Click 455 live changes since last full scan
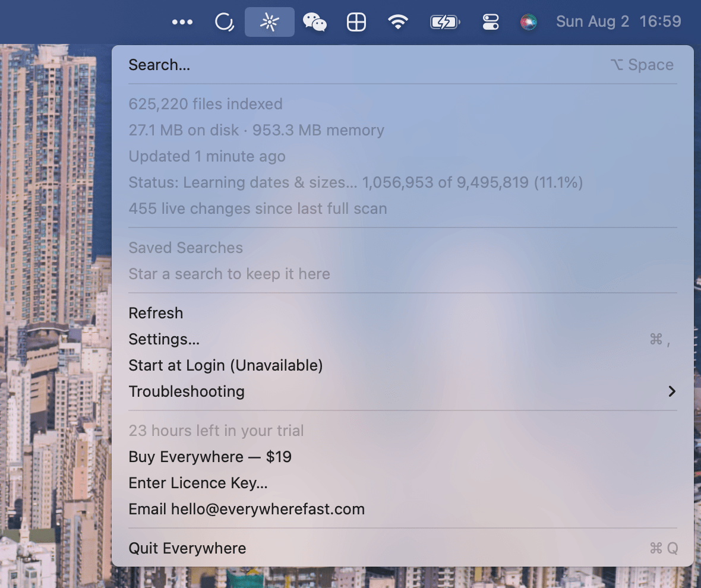The height and width of the screenshot is (588, 701). (x=257, y=208)
